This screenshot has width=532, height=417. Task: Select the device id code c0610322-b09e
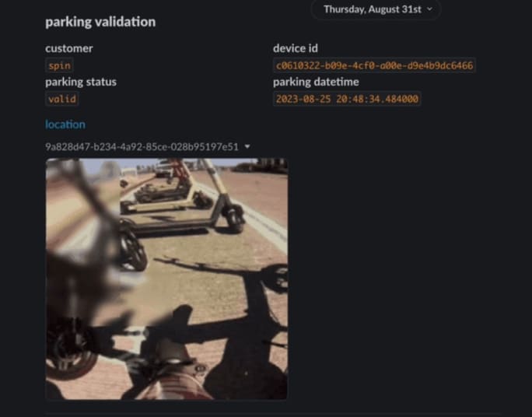374,65
